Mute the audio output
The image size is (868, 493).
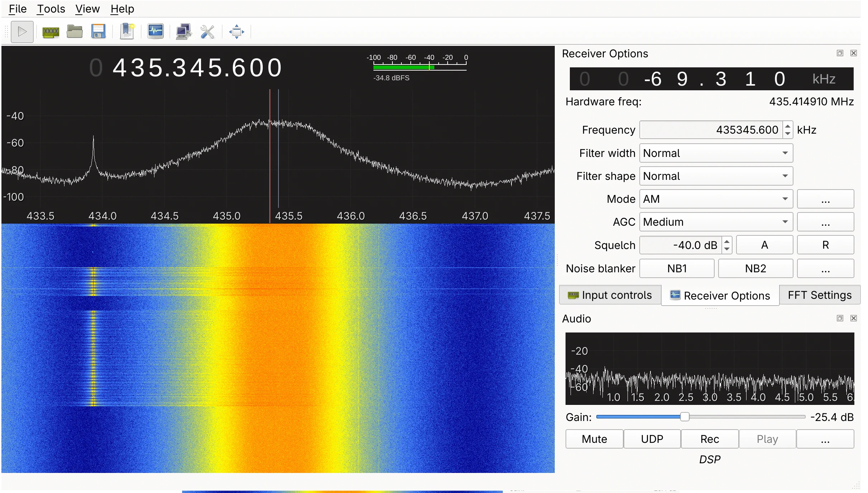(x=593, y=439)
